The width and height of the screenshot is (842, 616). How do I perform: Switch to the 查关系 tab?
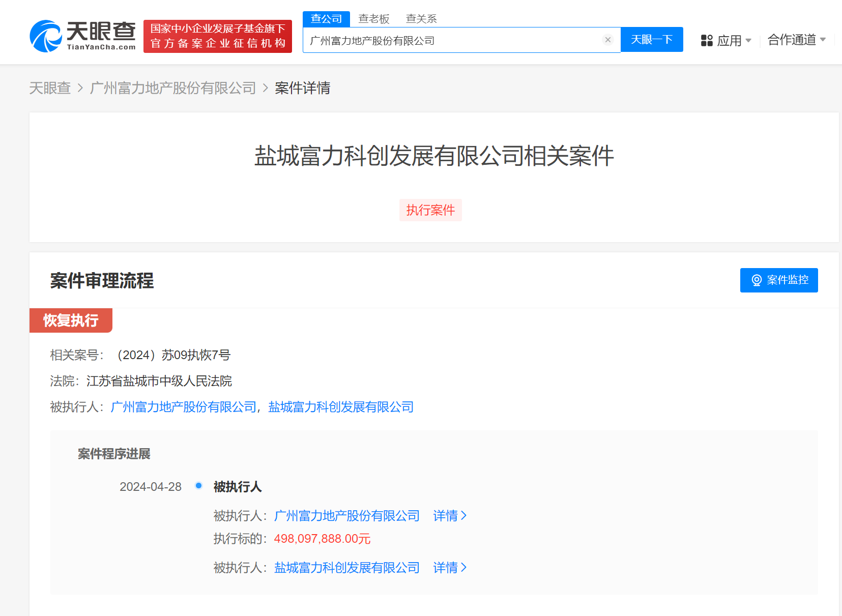(421, 18)
